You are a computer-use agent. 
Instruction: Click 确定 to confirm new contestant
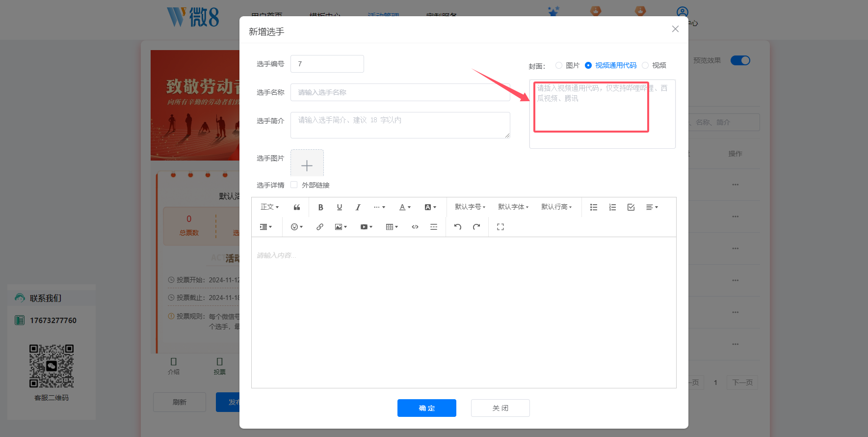pos(427,408)
